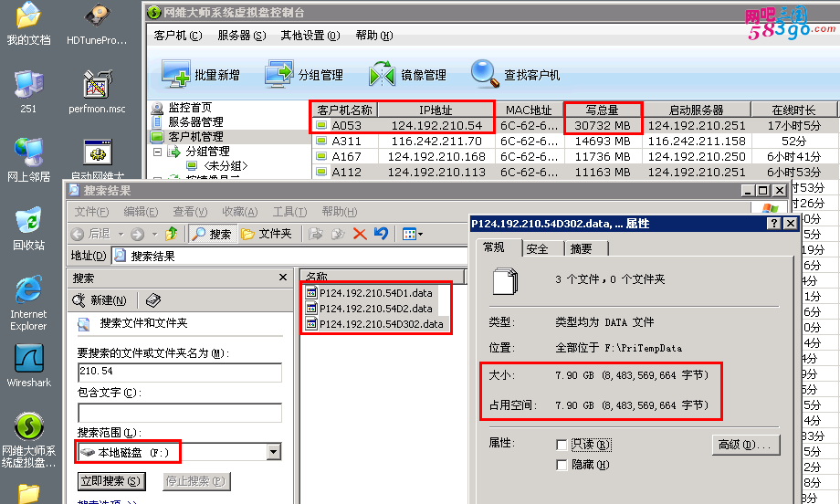This screenshot has width=840, height=504.
Task: Click 高级(D)... button
Action: click(x=746, y=445)
